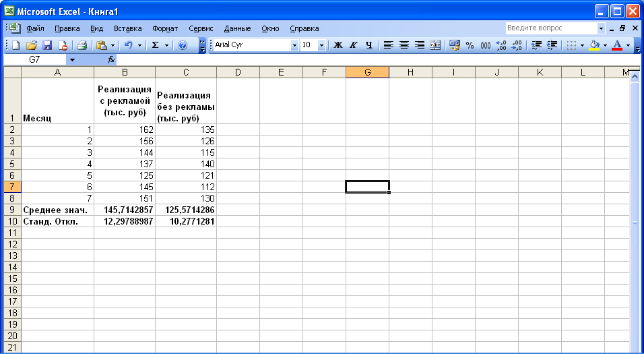Click the Permission document icon

pos(63,45)
